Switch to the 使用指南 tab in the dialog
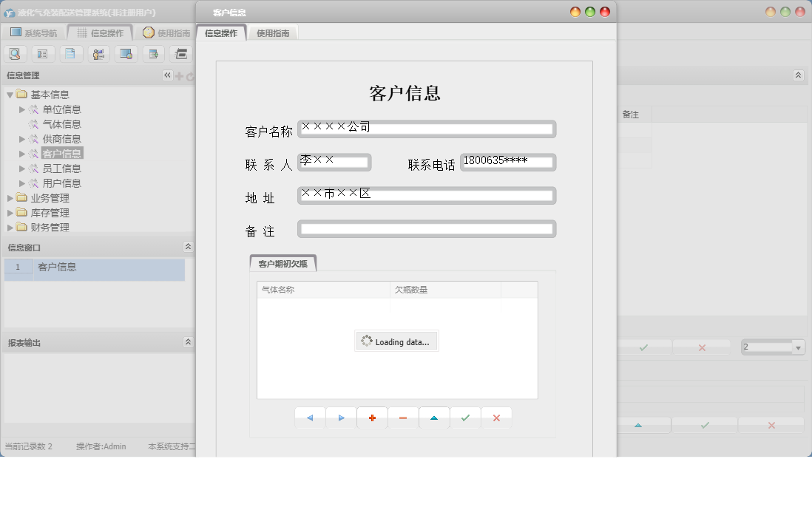This screenshot has height=521, width=812. [273, 33]
